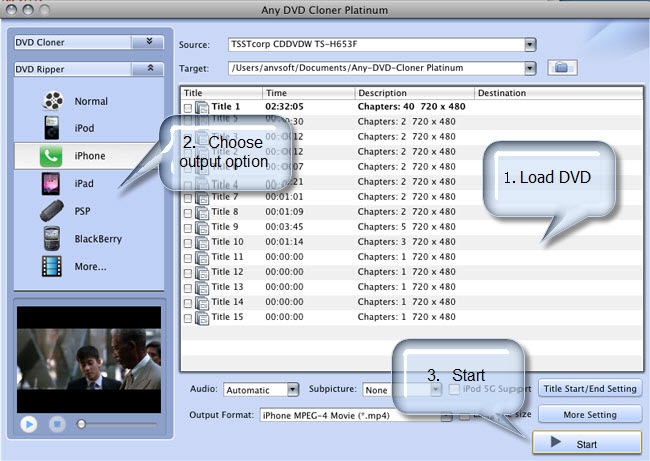Click the Destination column header
650x461 pixels.
tap(558, 93)
